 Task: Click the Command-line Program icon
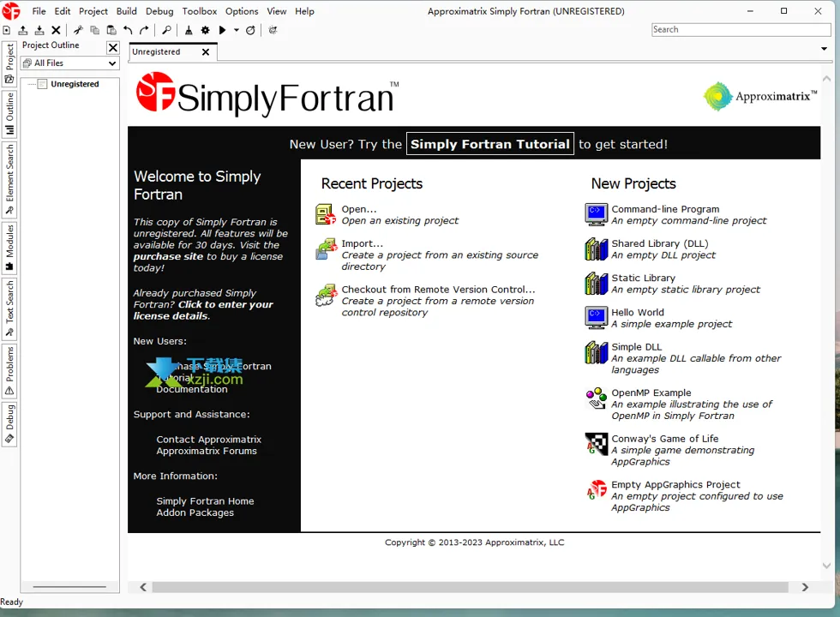click(597, 215)
